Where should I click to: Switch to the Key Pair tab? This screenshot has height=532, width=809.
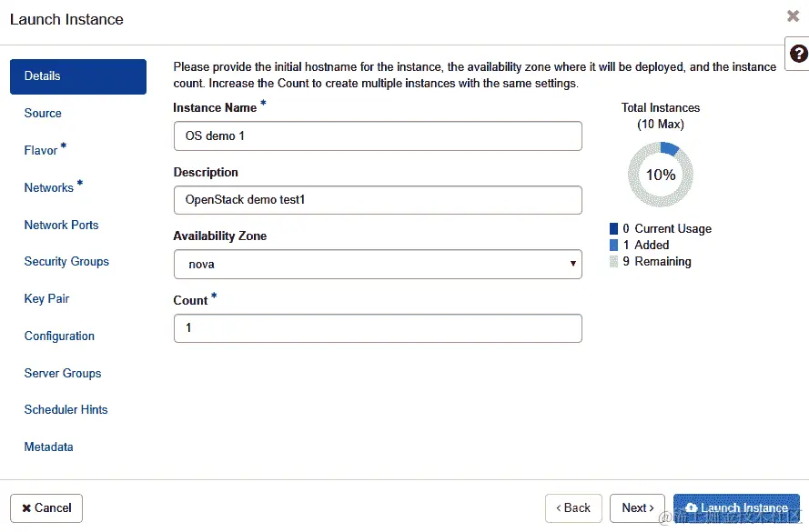pyautogui.click(x=46, y=299)
